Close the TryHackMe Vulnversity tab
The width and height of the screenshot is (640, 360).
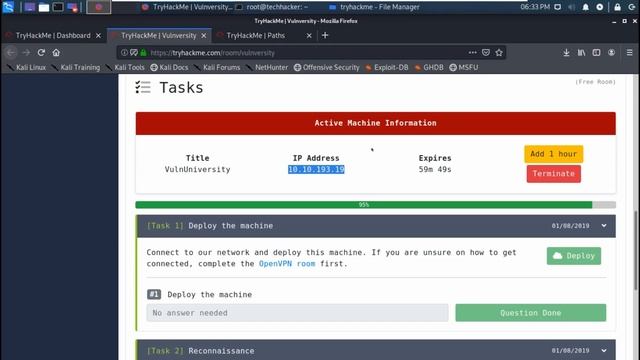(x=204, y=36)
